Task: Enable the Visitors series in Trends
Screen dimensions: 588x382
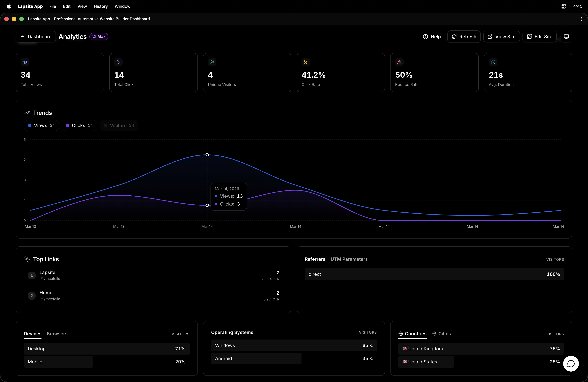Action: (119, 125)
